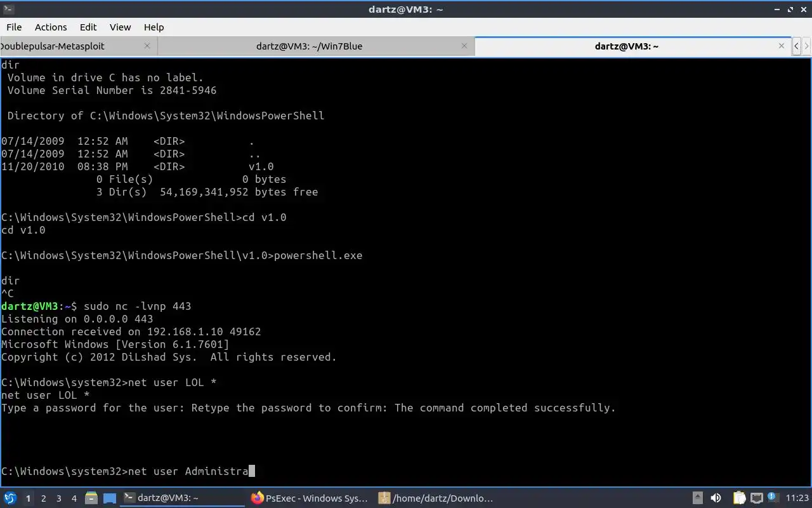This screenshot has width=812, height=508.
Task: Open the Edit menu
Action: click(88, 27)
